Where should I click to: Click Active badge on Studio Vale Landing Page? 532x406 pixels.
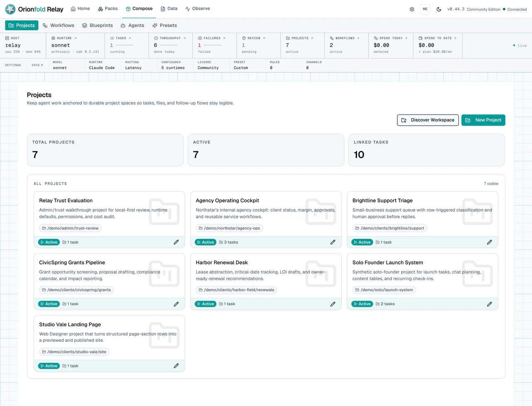pos(49,366)
